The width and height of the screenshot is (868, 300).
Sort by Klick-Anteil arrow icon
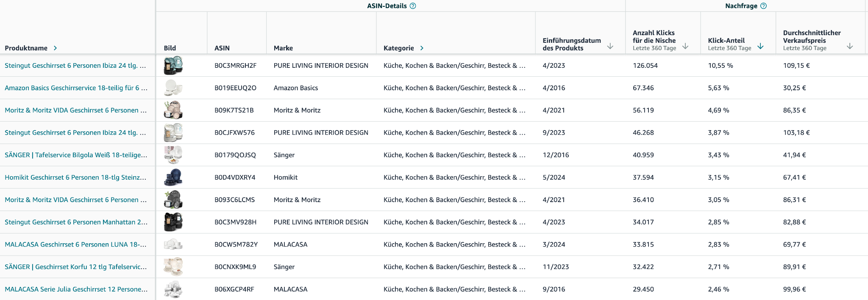[760, 46]
